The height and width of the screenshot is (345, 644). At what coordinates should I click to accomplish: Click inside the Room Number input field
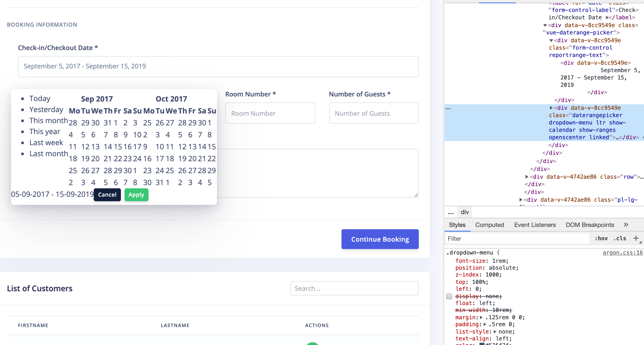click(270, 113)
